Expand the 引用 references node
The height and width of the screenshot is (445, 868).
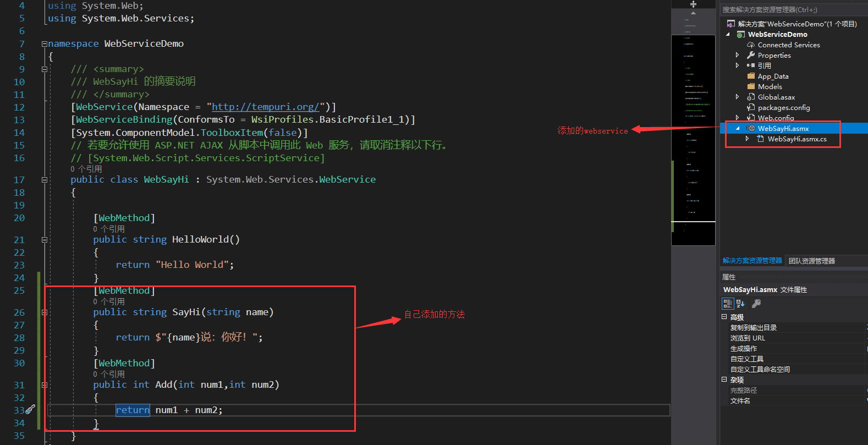738,65
